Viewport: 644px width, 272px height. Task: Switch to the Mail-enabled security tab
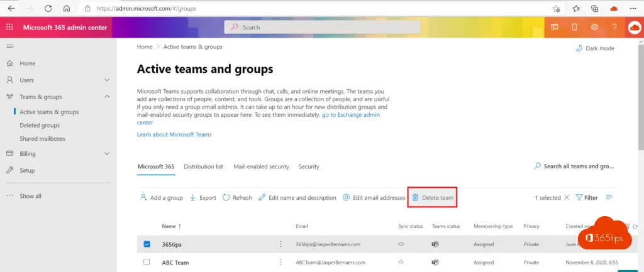[x=261, y=166]
